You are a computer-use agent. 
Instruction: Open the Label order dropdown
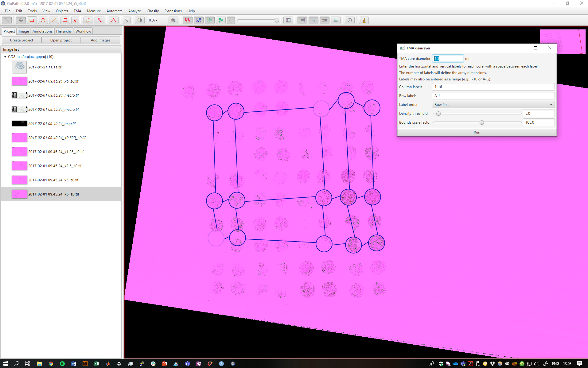493,104
